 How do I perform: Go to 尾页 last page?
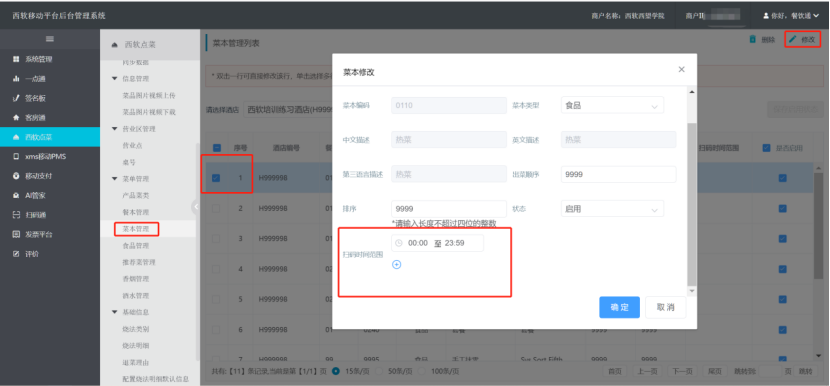pos(715,372)
